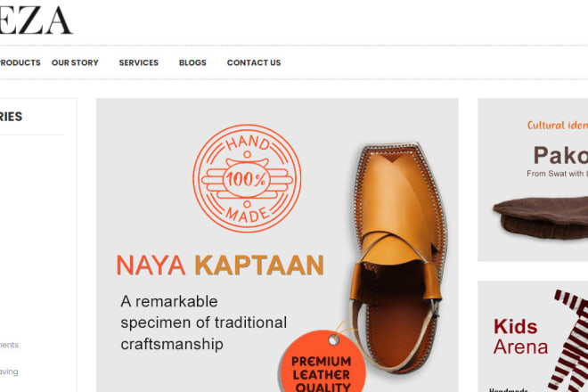Open the Services menu link
Viewport: 588px width, 392px height.
(x=139, y=62)
